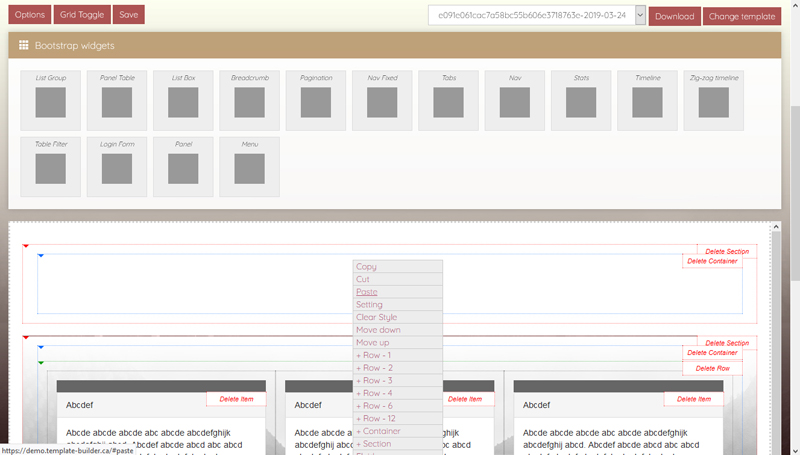Click the Change template button
The image size is (800, 455).
tap(741, 16)
